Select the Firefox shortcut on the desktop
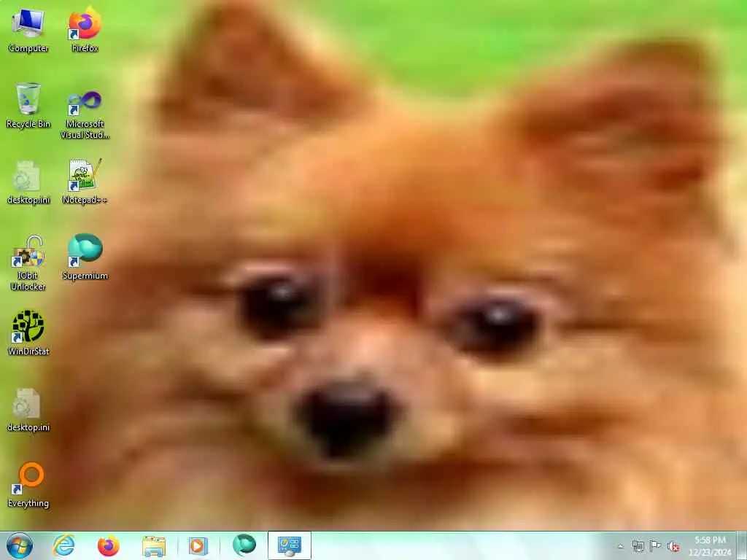The width and height of the screenshot is (747, 560). (85, 29)
